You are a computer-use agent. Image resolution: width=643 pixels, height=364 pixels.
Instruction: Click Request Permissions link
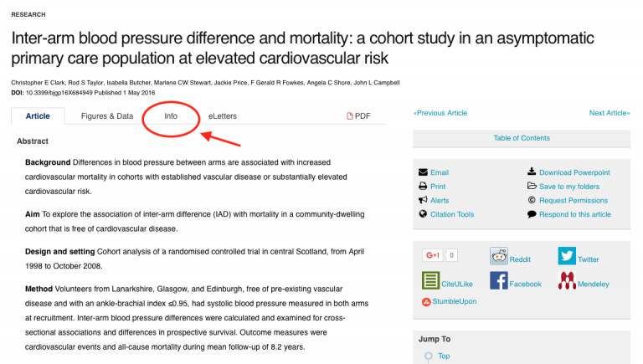pos(574,200)
